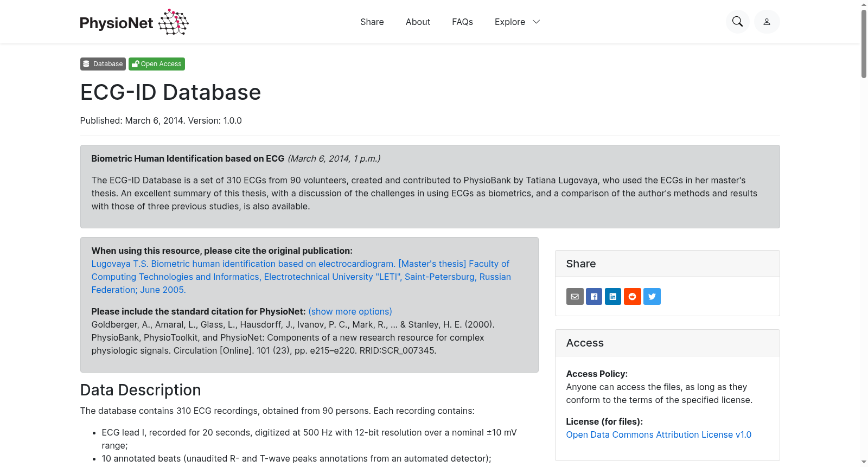
Task: Open the user account icon
Action: [x=767, y=22]
